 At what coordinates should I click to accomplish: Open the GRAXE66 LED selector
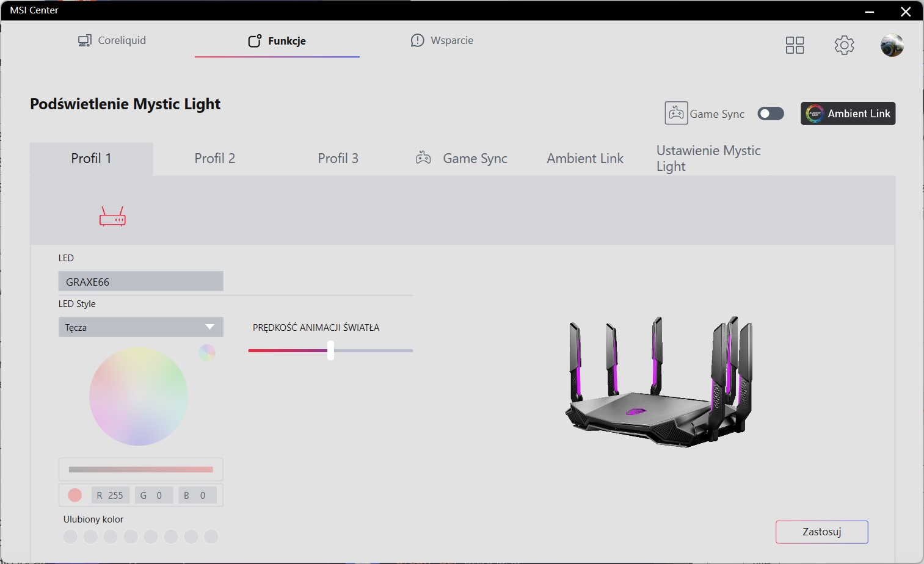coord(141,281)
